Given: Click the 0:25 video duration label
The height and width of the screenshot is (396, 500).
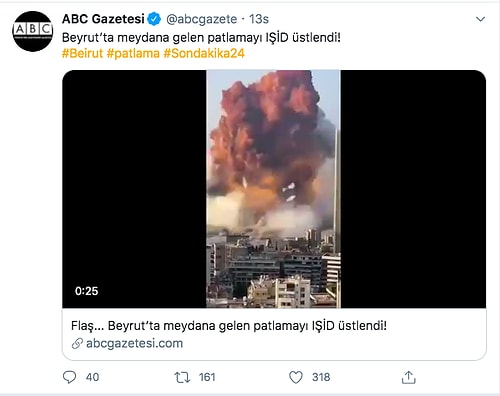Looking at the screenshot, I should click(86, 291).
